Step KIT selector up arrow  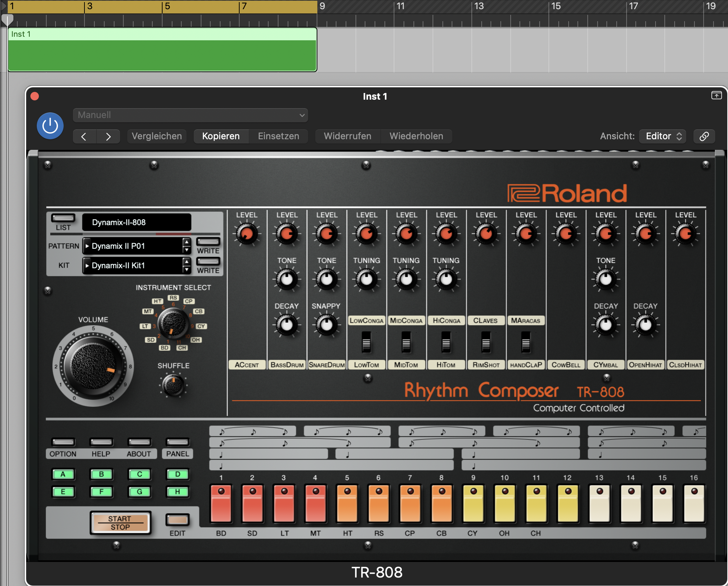tap(187, 261)
